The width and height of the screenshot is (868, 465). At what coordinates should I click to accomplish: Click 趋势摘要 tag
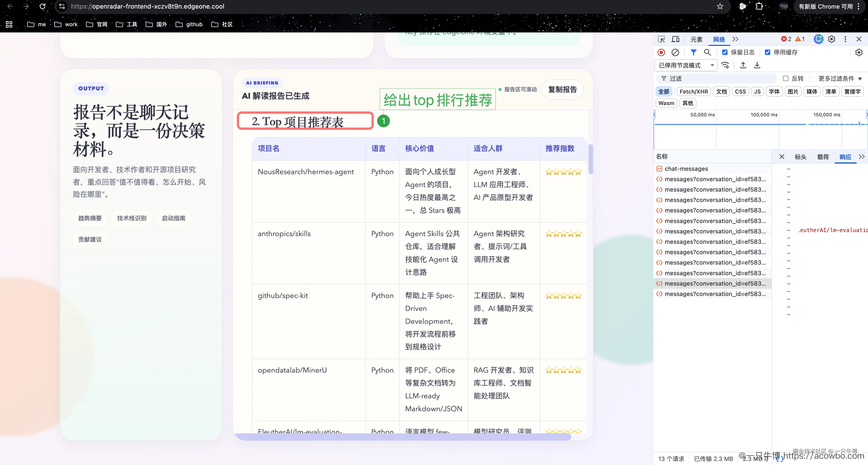click(90, 218)
